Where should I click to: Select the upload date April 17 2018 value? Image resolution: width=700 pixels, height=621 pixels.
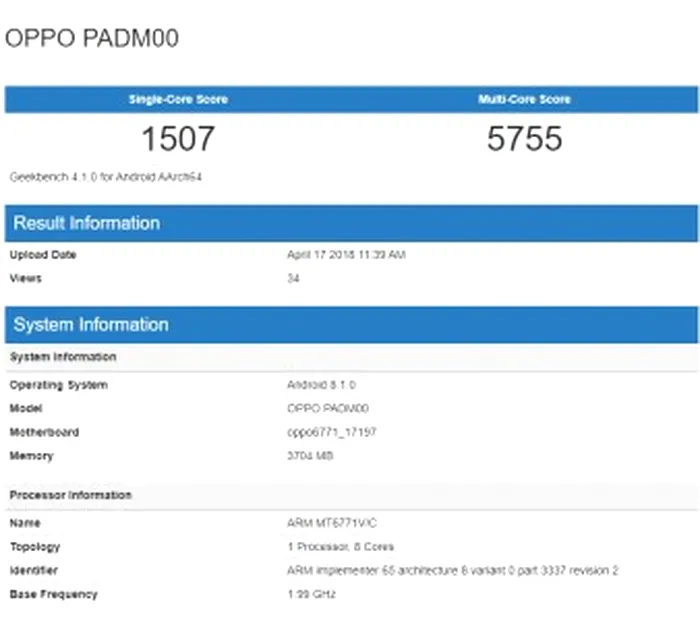(x=346, y=255)
